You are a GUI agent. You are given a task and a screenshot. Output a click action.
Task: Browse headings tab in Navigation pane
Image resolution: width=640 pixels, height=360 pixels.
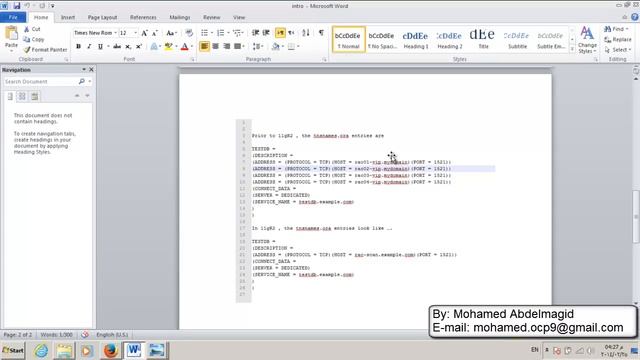10,96
